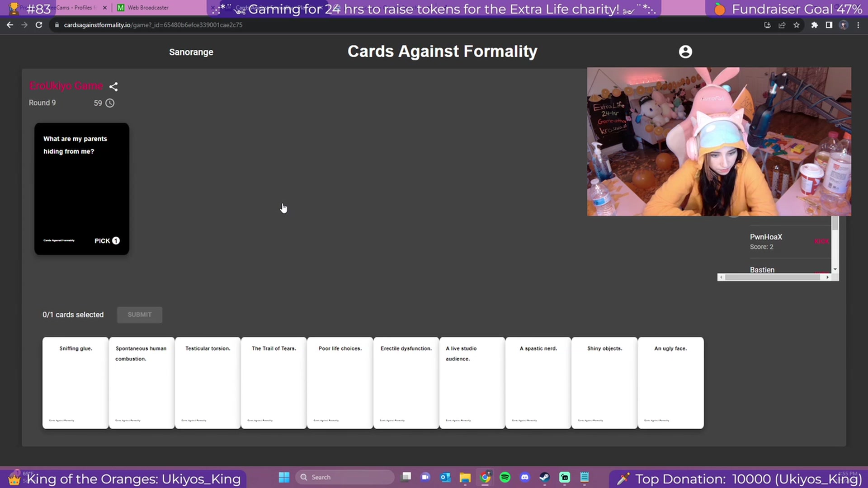Image resolution: width=868 pixels, height=488 pixels.
Task: Kick player PwnHoaX
Action: 821,241
